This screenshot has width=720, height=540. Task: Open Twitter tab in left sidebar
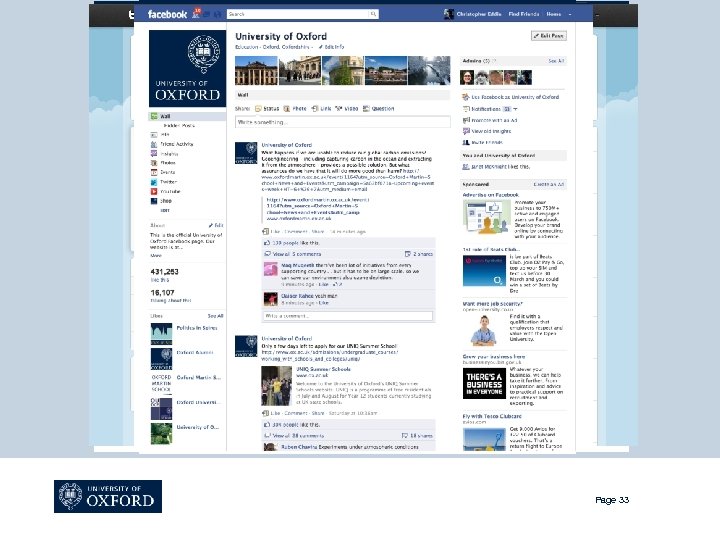pyautogui.click(x=164, y=182)
